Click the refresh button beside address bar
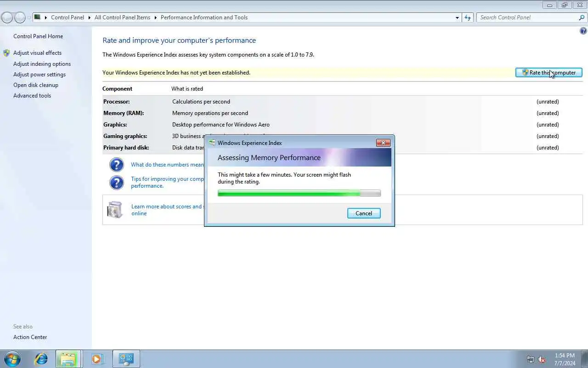Image resolution: width=588 pixels, height=368 pixels. point(468,17)
